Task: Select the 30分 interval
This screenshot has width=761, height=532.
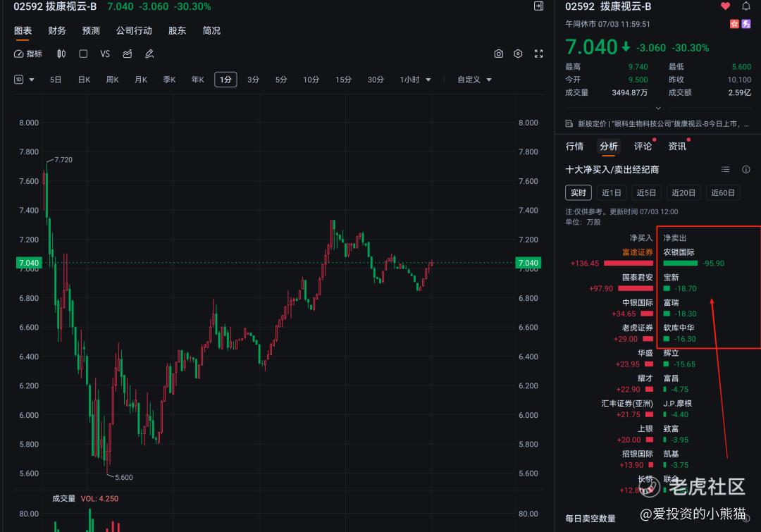Action: [376, 80]
